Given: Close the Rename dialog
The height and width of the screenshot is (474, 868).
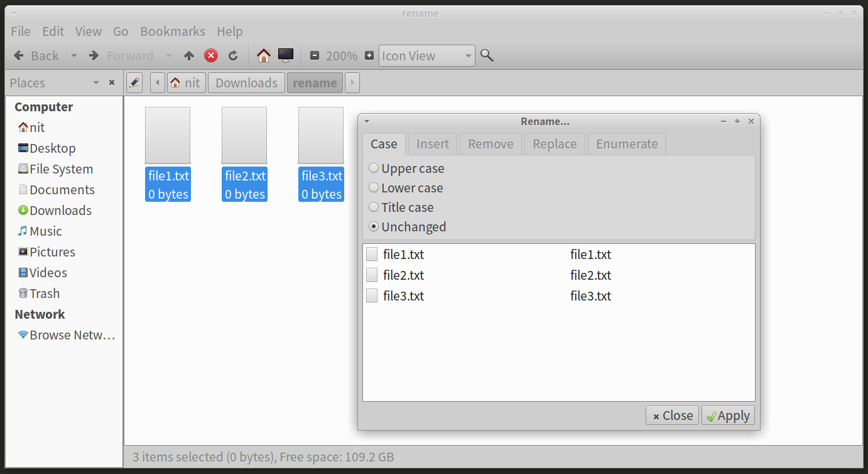Looking at the screenshot, I should 672,415.
